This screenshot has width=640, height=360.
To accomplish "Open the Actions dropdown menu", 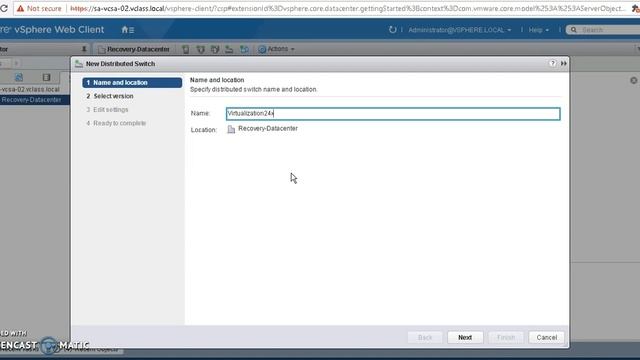I will (x=277, y=49).
